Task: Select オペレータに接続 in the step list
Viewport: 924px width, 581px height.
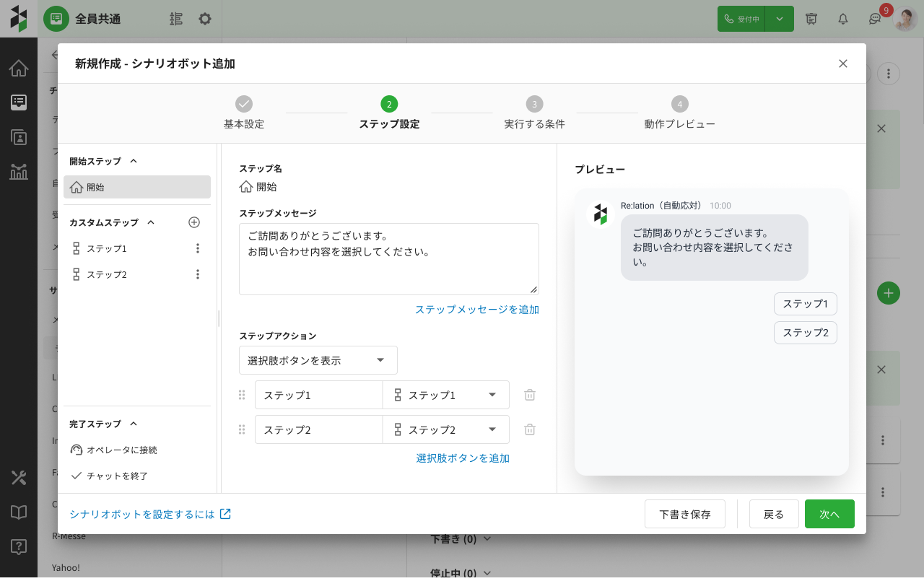Action: [x=121, y=450]
